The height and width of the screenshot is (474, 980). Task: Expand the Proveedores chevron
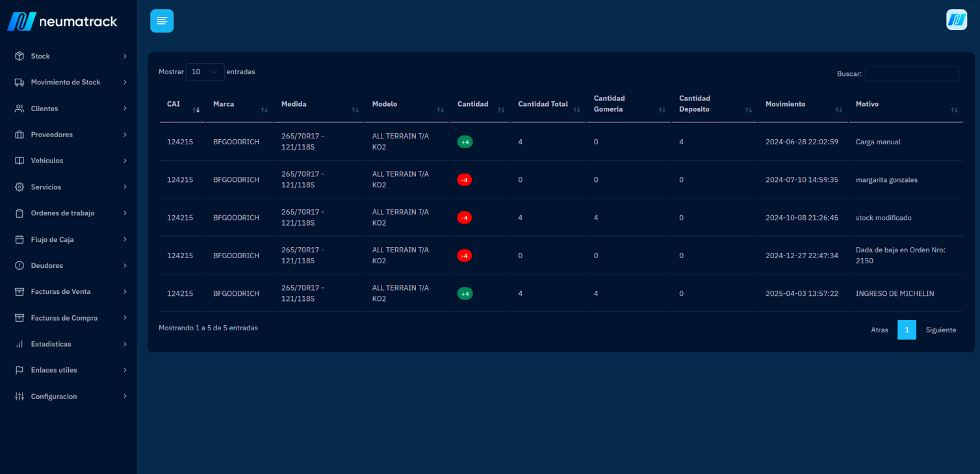[x=125, y=135]
